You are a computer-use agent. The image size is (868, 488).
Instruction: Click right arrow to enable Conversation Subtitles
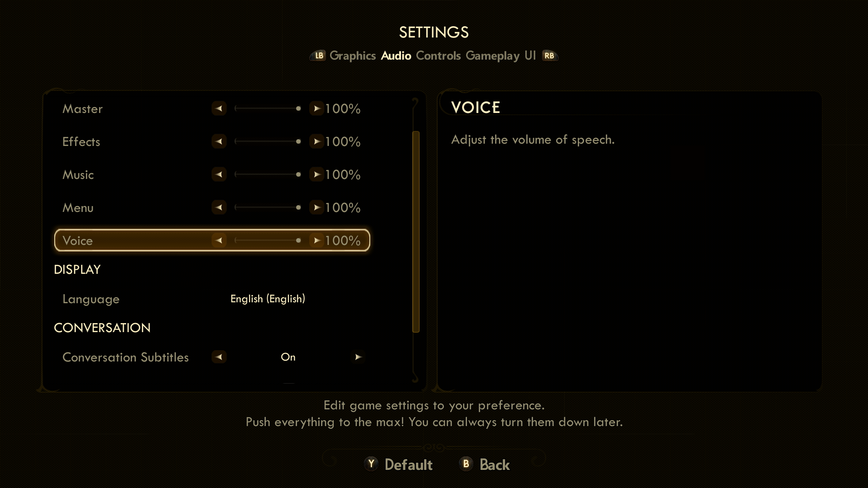(x=359, y=357)
